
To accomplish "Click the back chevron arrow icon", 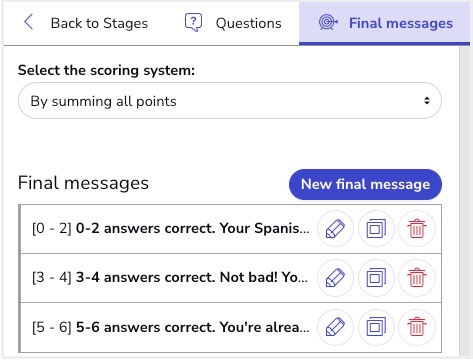I will click(x=29, y=22).
